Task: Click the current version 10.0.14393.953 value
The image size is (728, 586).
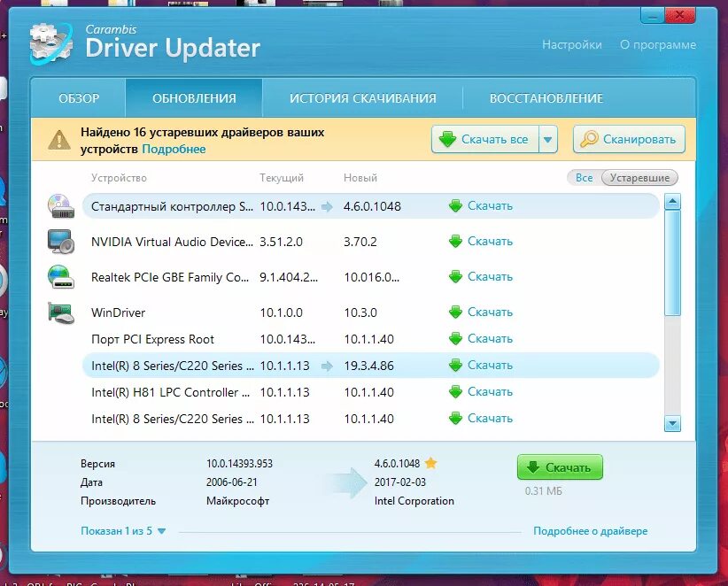Action: click(240, 464)
